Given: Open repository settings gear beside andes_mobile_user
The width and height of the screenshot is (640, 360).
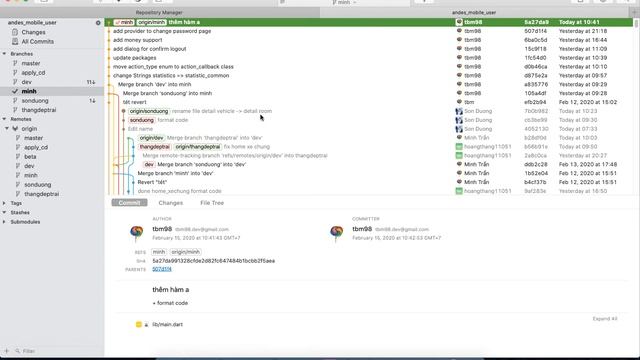Looking at the screenshot, I should pos(98,23).
